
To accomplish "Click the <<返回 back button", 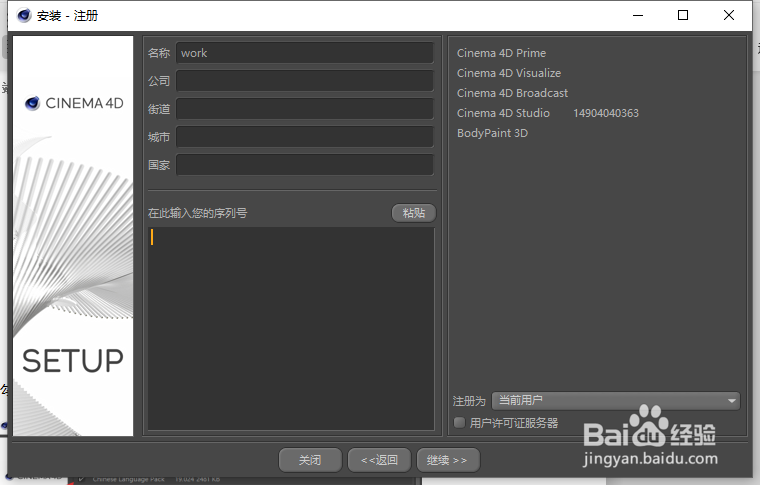I will point(380,460).
